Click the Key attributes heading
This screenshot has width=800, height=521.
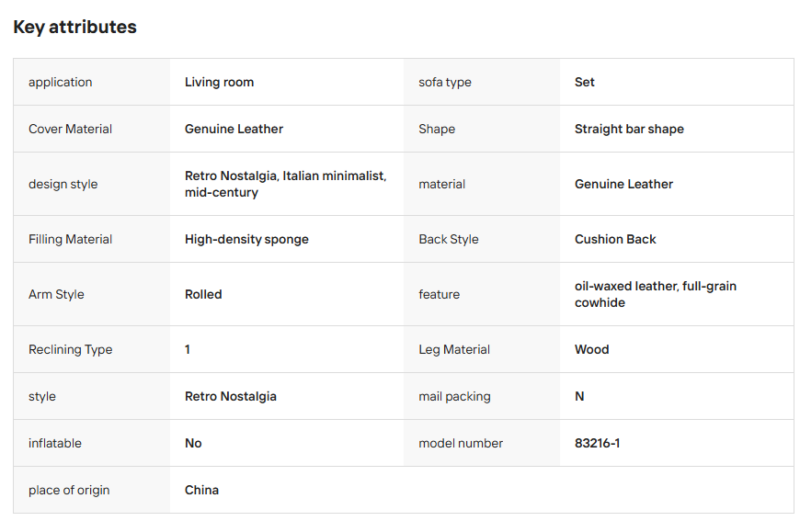[x=75, y=27]
